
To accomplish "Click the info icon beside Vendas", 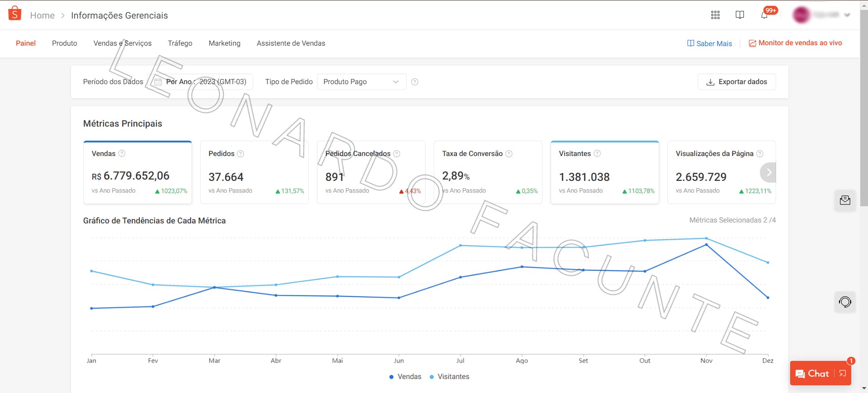I will [122, 153].
